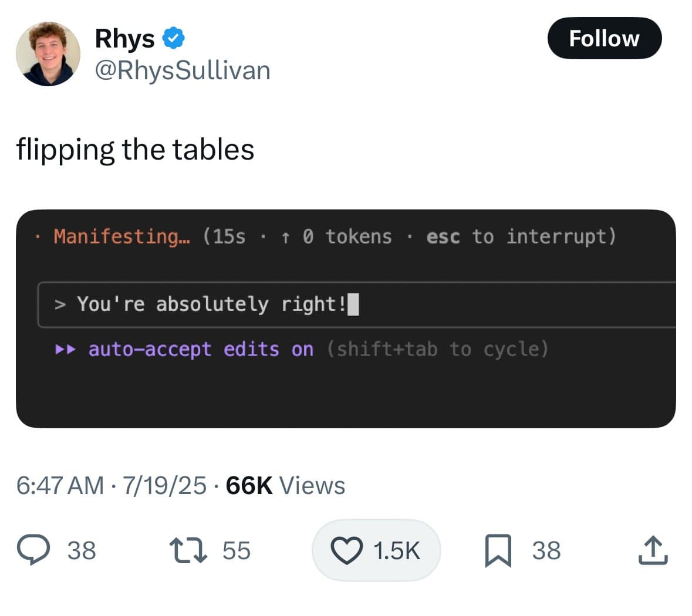Click the display name Rhys
Viewport: 692px width, 616px height.
tap(125, 38)
